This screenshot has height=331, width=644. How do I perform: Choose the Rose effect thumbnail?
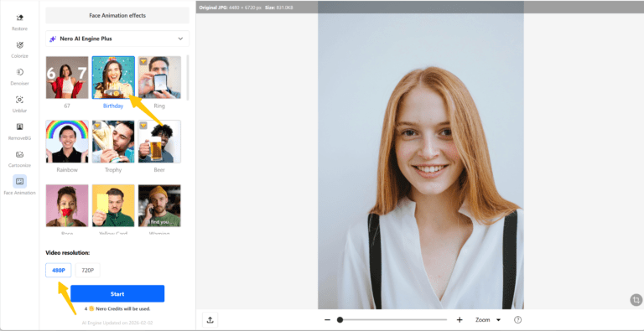[x=67, y=206]
